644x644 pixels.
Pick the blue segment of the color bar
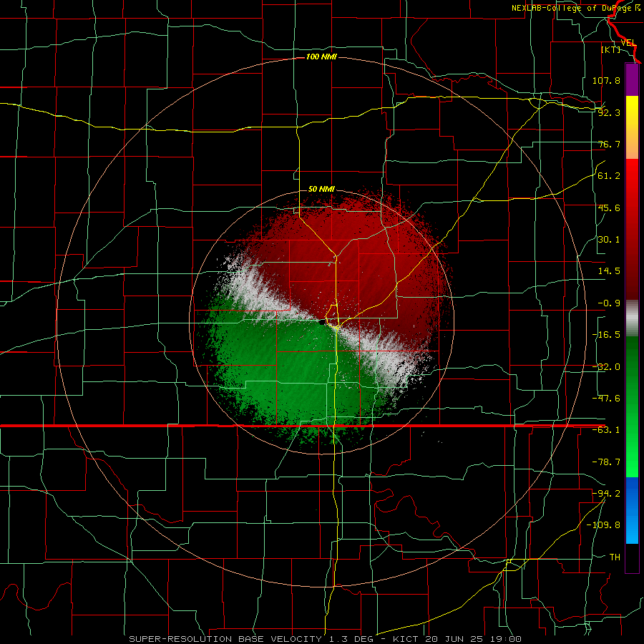click(632, 510)
